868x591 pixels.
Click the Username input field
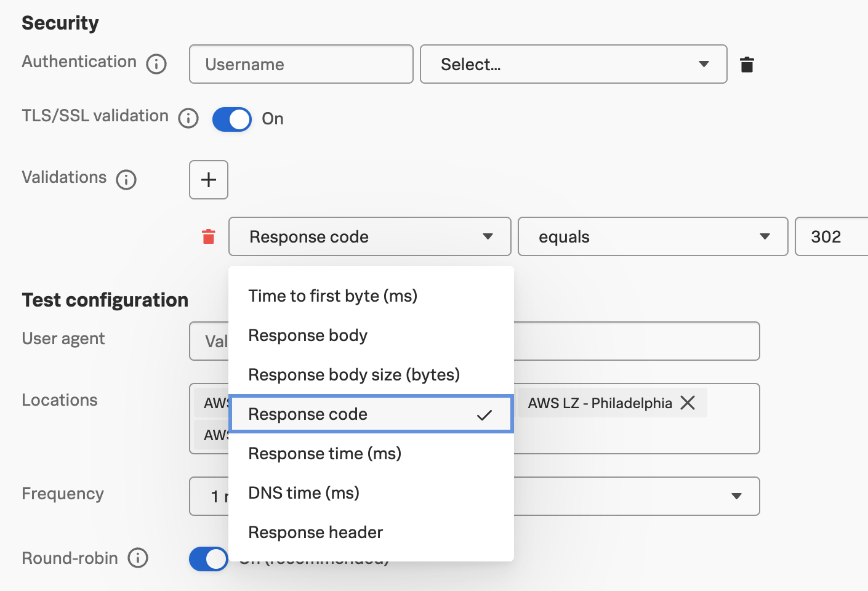tap(300, 64)
